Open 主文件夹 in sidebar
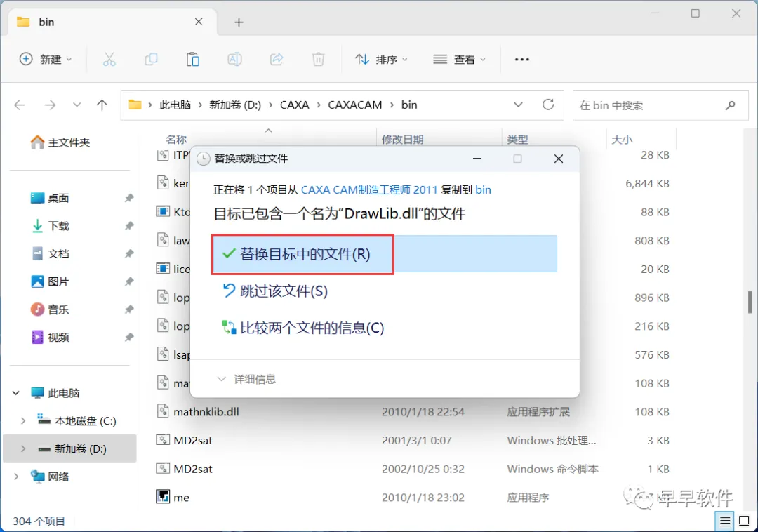 tap(60, 142)
